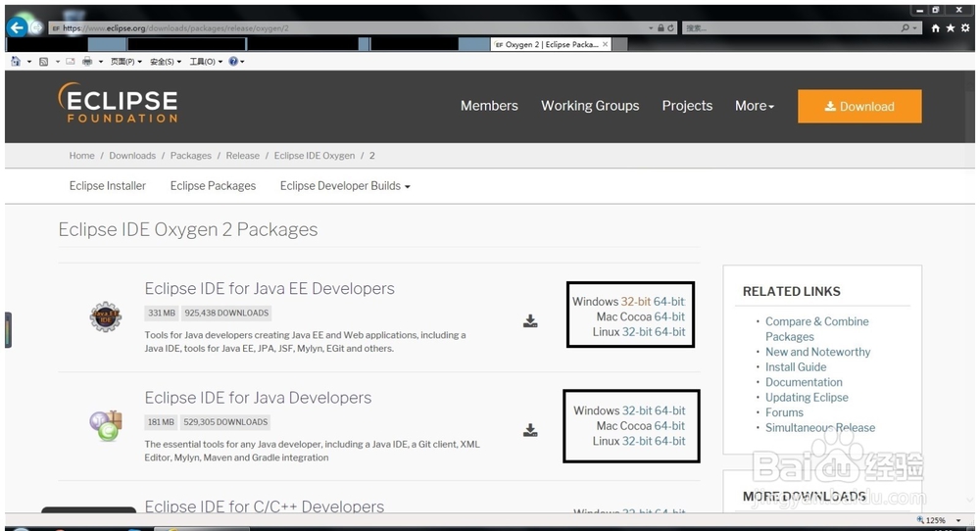This screenshot has height=531, width=980.
Task: Click download icon for Java Developers package
Action: [530, 430]
